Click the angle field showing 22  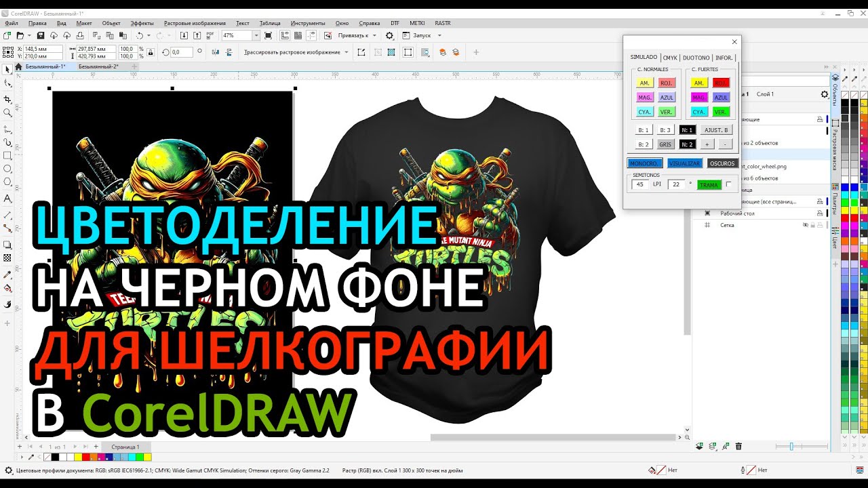pyautogui.click(x=676, y=184)
